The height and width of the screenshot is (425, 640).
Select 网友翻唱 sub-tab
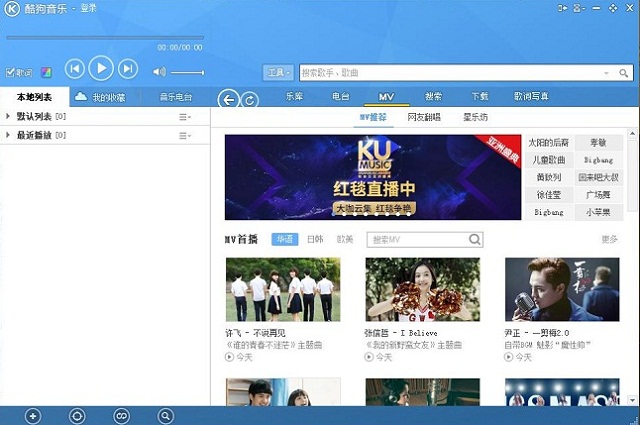[x=424, y=117]
